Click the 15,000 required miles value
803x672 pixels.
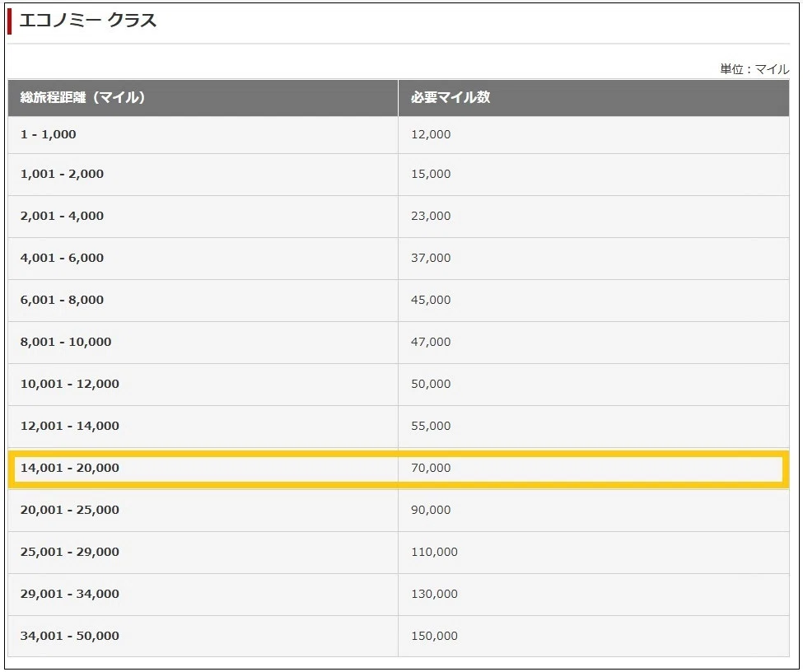tap(431, 174)
